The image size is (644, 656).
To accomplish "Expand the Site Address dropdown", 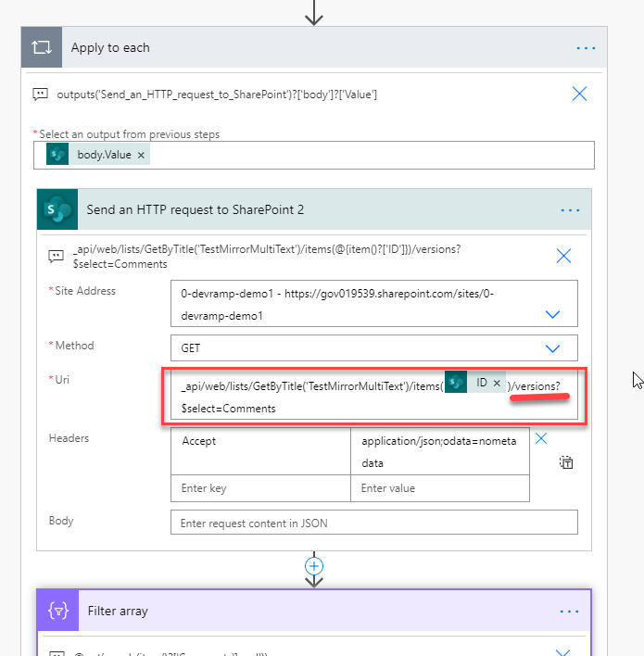I will (x=553, y=315).
